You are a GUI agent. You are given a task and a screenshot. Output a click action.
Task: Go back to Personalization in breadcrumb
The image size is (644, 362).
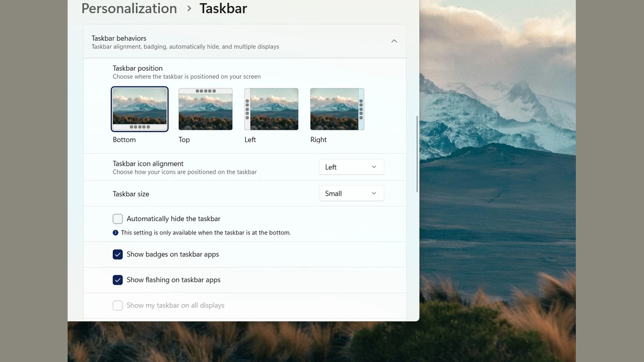(x=129, y=9)
